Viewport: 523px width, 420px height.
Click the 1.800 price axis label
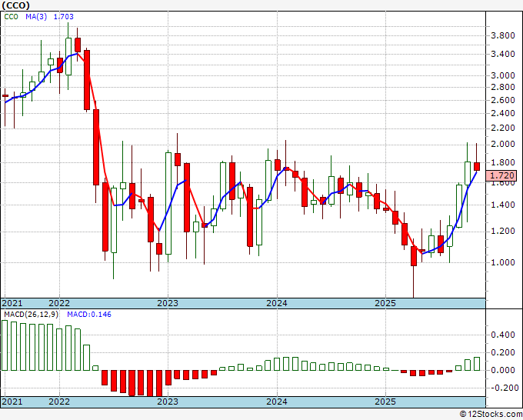tap(503, 163)
